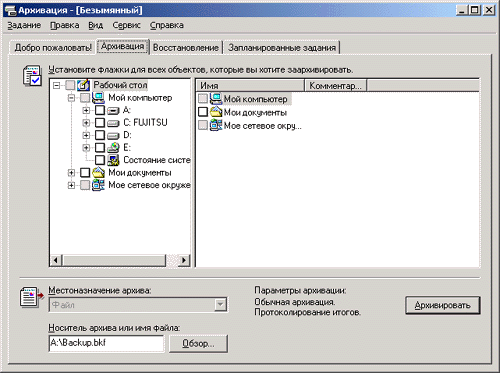Click the checklist icon beside the instructions
The height and width of the screenshot is (373, 500).
pos(32,76)
